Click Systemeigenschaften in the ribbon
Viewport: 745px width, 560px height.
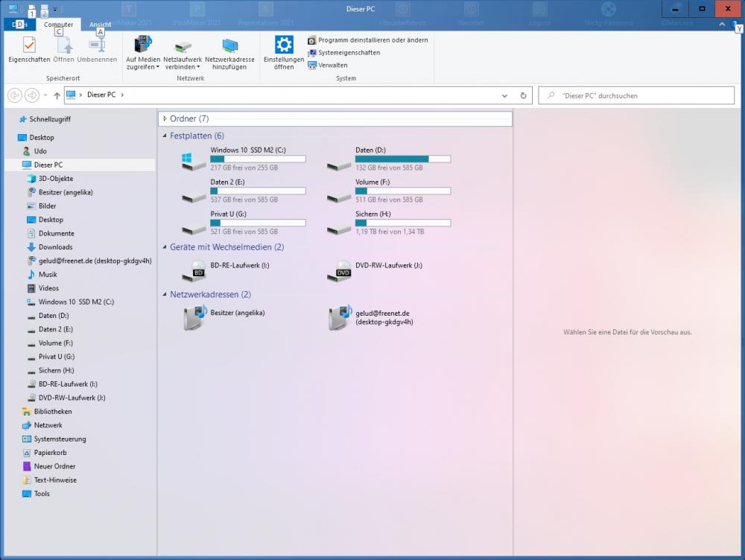[349, 53]
